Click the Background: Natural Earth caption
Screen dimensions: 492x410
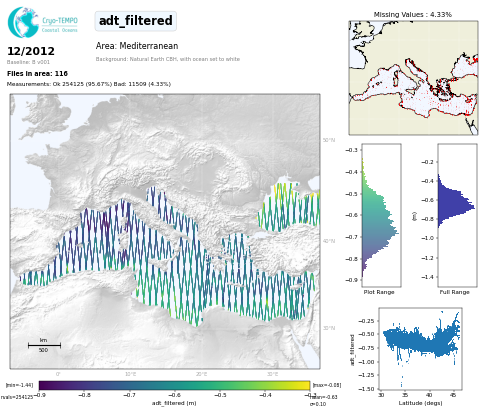(168, 59)
